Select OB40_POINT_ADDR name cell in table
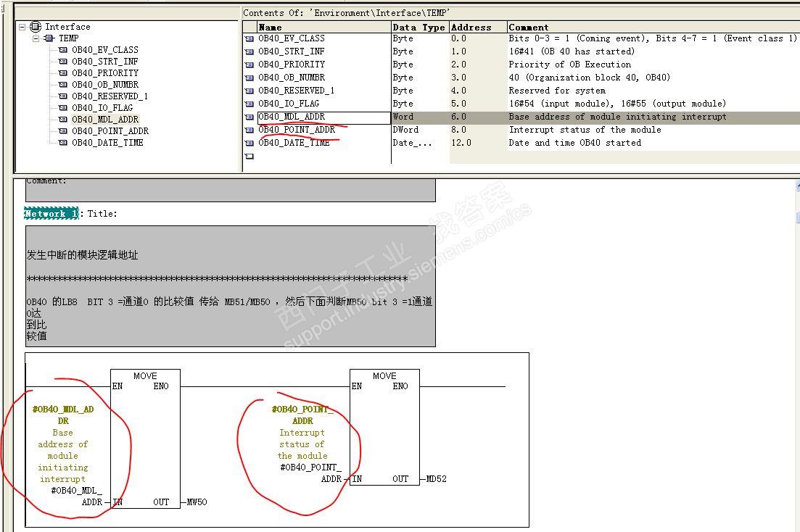 pos(324,130)
